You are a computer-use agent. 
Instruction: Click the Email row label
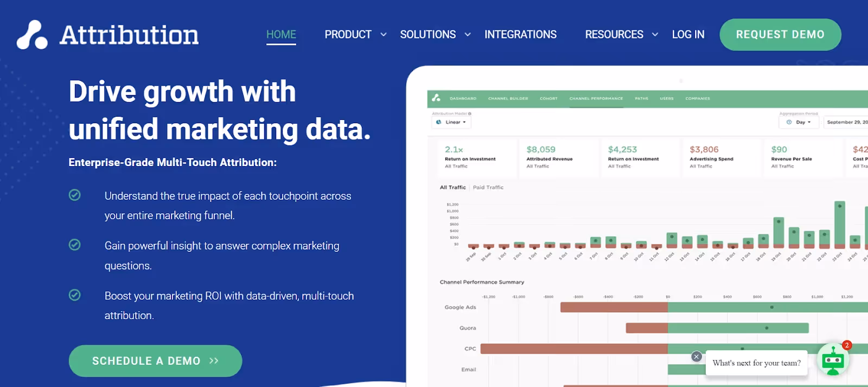[x=469, y=370]
